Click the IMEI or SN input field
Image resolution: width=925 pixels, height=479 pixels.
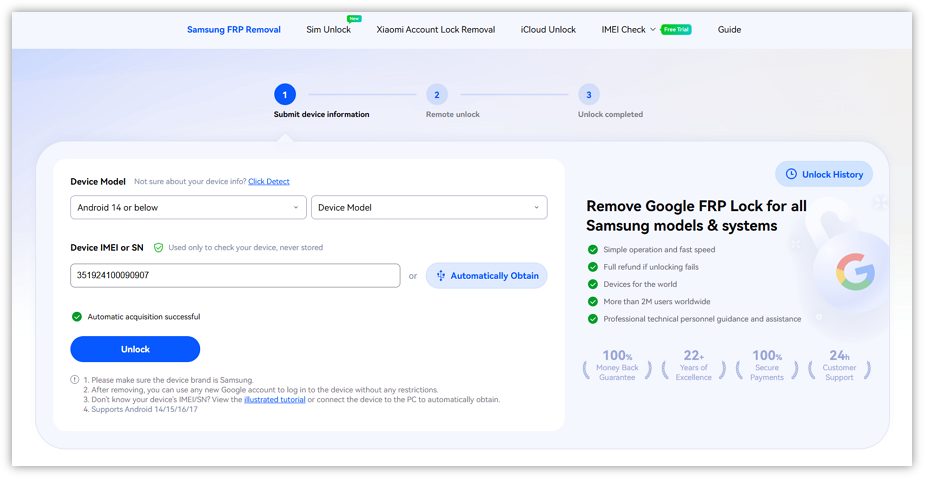(235, 275)
